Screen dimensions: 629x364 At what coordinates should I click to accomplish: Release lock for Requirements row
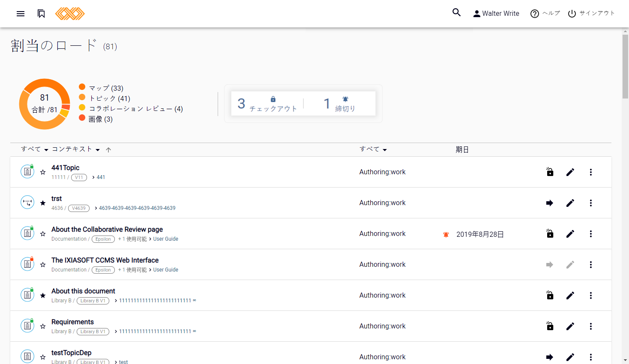(550, 326)
